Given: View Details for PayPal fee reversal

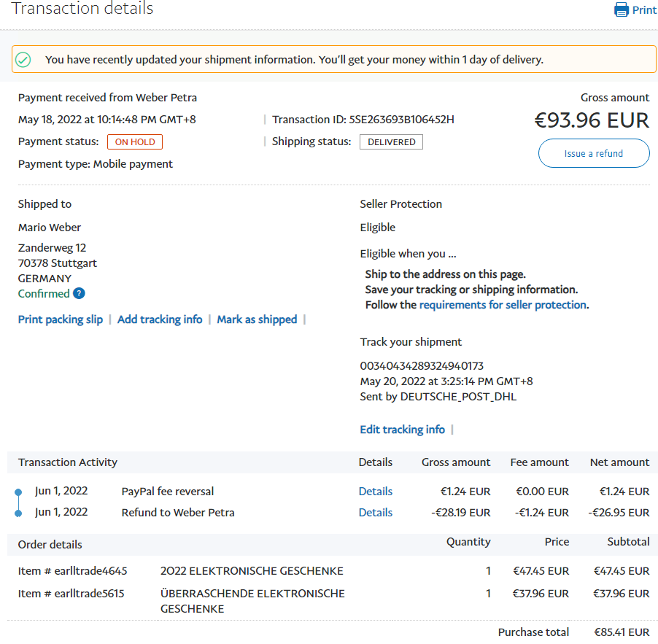Looking at the screenshot, I should pyautogui.click(x=375, y=492).
